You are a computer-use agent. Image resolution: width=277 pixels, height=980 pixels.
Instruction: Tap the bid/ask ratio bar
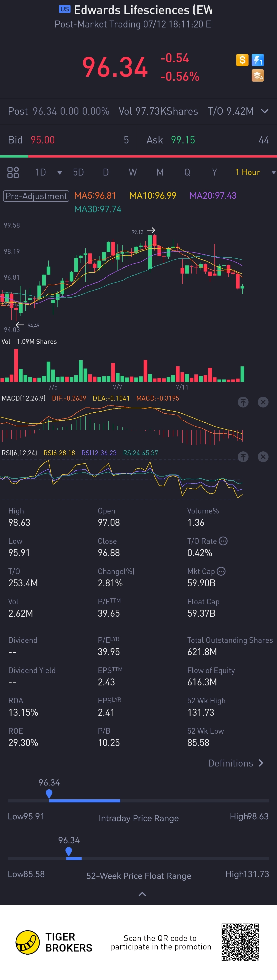[x=138, y=156]
